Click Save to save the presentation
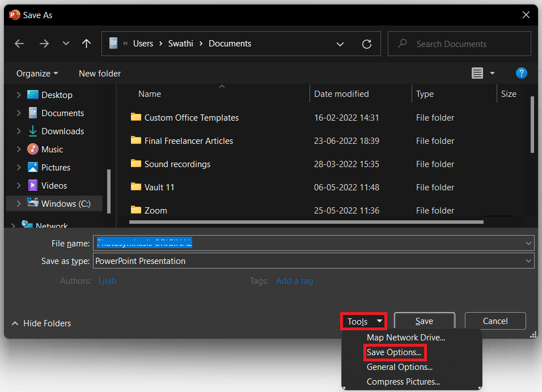 pos(424,321)
